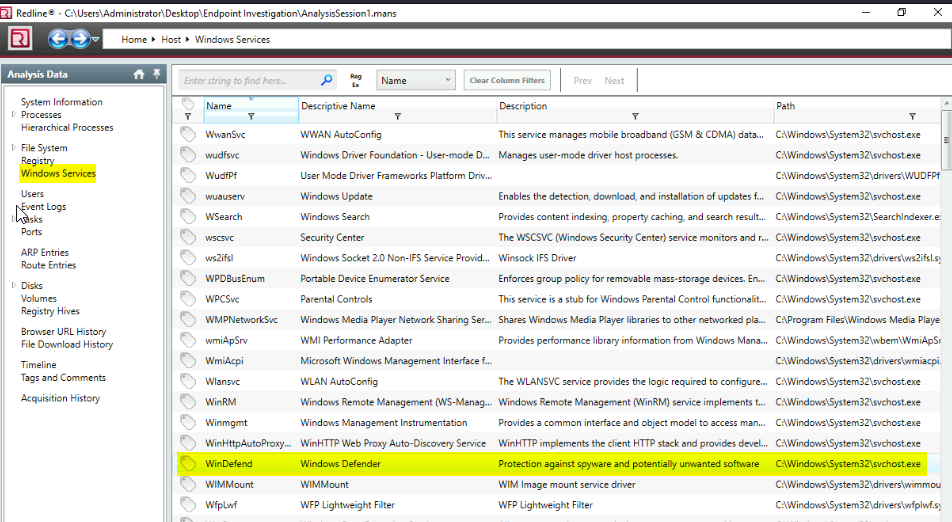Select the WIMMount service name cell
Viewport: 952px width, 522px height.
(x=230, y=484)
